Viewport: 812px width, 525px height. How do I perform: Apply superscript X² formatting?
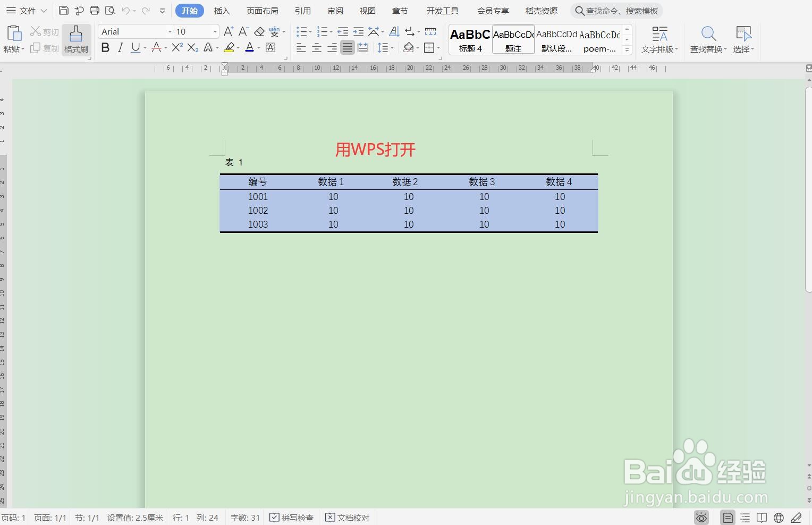tap(177, 48)
